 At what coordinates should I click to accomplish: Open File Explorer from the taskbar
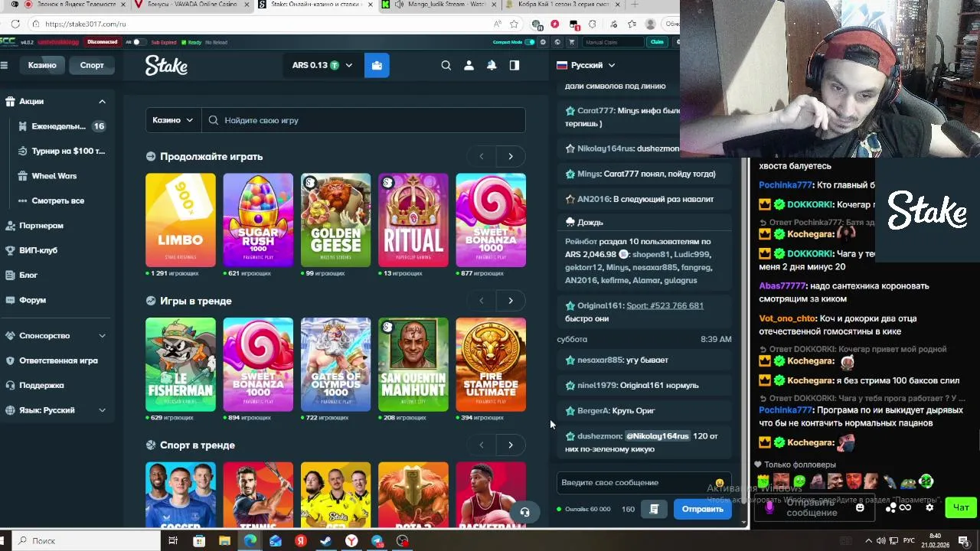224,541
